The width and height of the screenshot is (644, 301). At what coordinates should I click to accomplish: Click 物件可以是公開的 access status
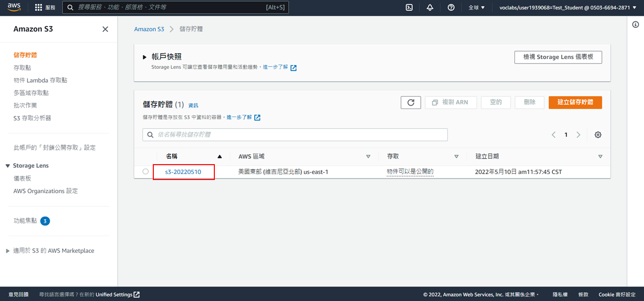point(410,172)
